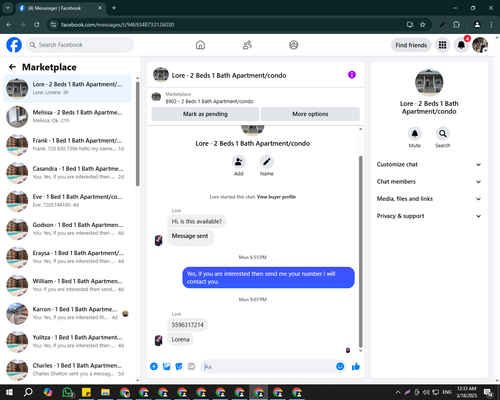The image size is (500, 400).
Task: Edit the chat name with pencil icon
Action: point(267,162)
